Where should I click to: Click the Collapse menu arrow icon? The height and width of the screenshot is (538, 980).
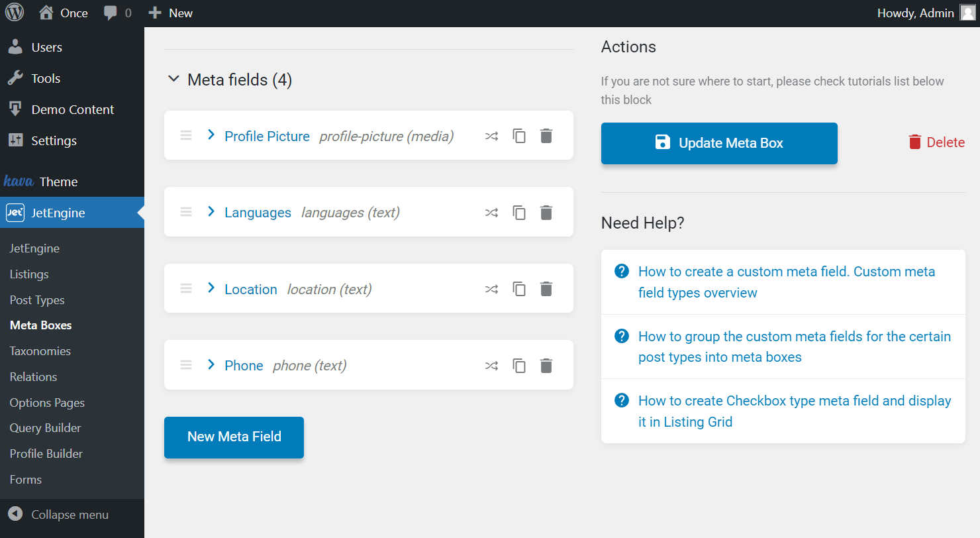(x=16, y=514)
